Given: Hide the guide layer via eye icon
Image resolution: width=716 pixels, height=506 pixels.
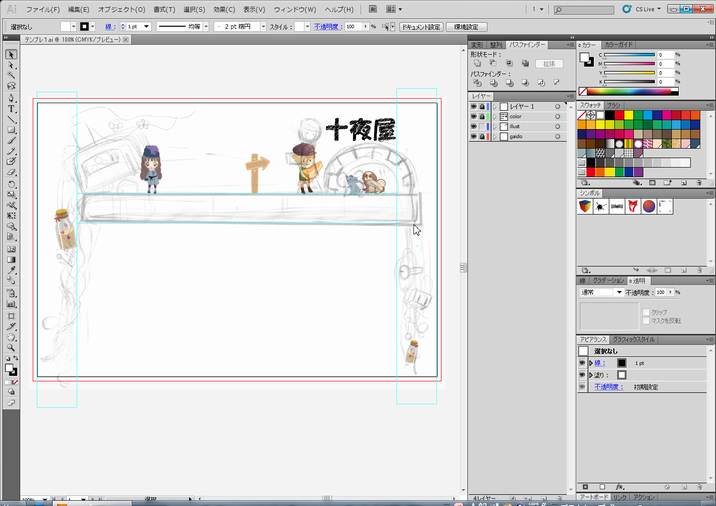Looking at the screenshot, I should tap(474, 137).
